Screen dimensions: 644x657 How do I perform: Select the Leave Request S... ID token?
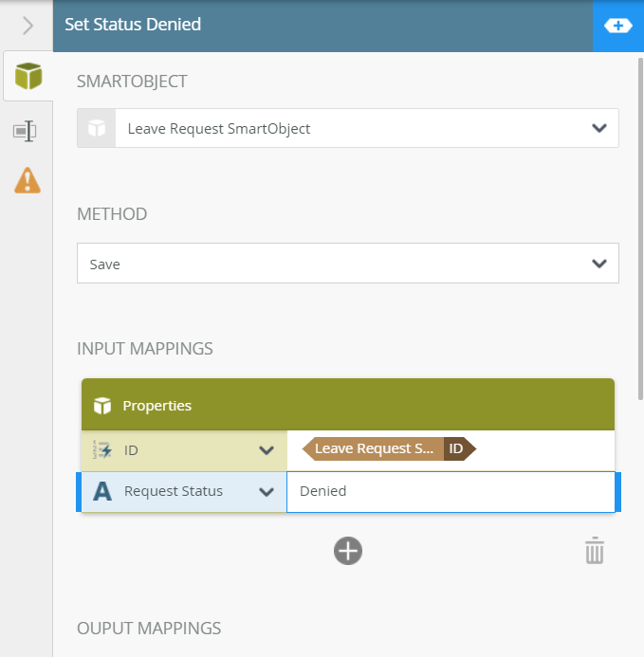389,448
